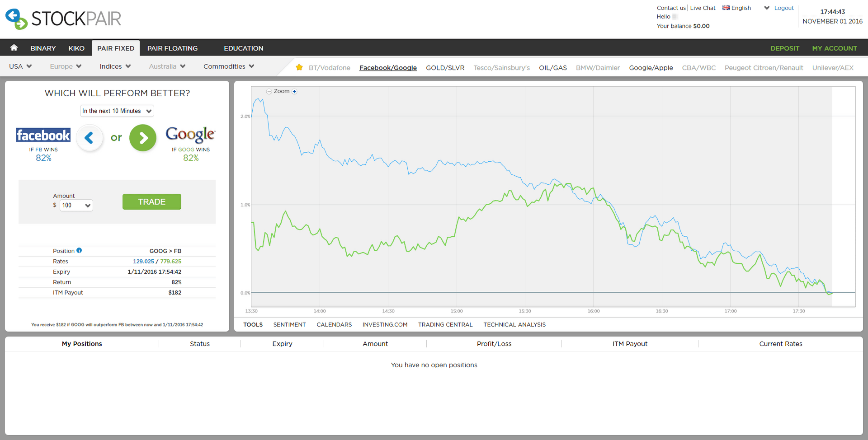The width and height of the screenshot is (868, 440).
Task: Open the CALENDARS tab
Action: point(334,324)
